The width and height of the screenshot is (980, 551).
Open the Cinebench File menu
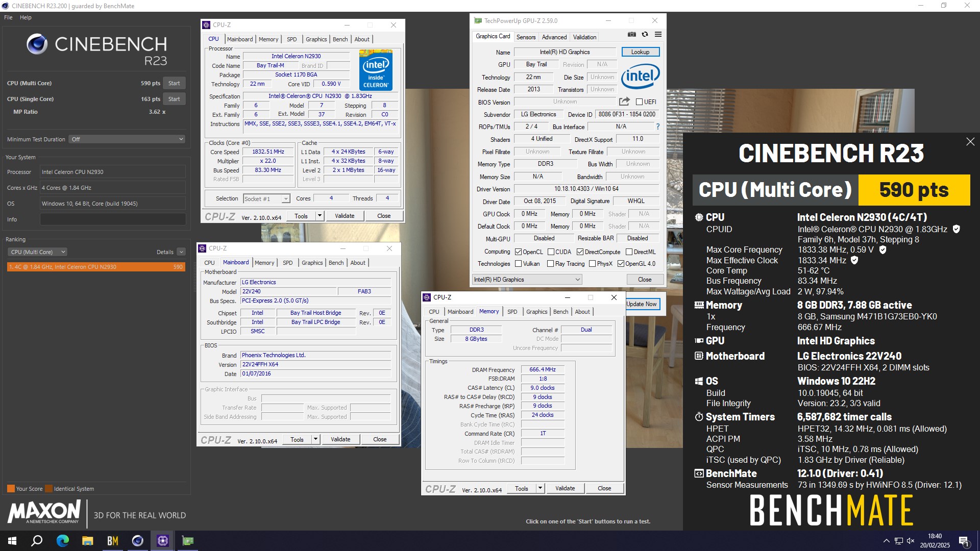pyautogui.click(x=8, y=17)
